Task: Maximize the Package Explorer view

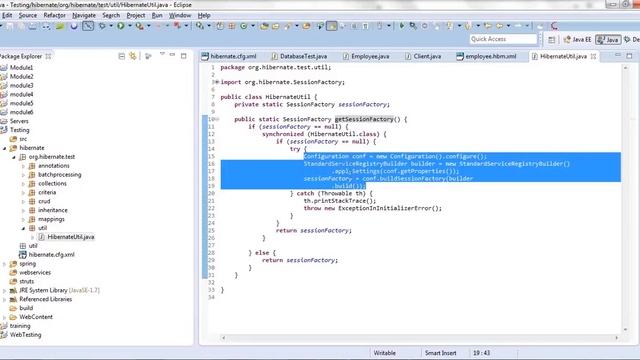Action: tap(184, 56)
